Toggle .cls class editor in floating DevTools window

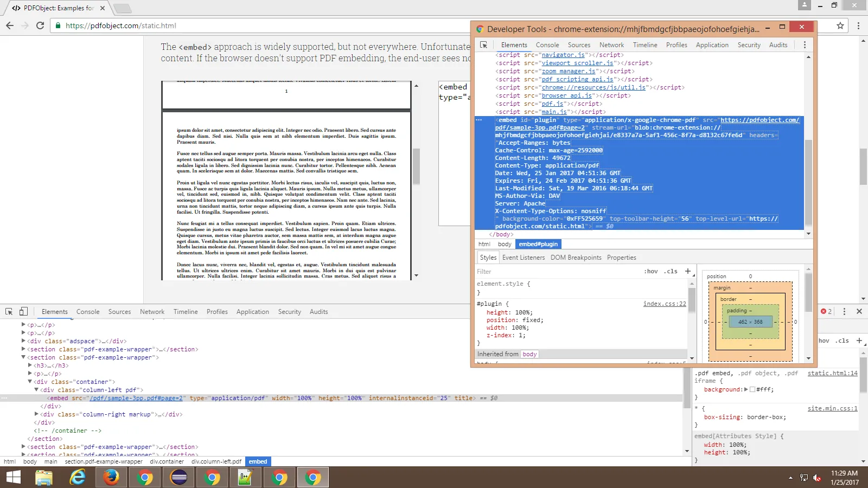pyautogui.click(x=671, y=271)
